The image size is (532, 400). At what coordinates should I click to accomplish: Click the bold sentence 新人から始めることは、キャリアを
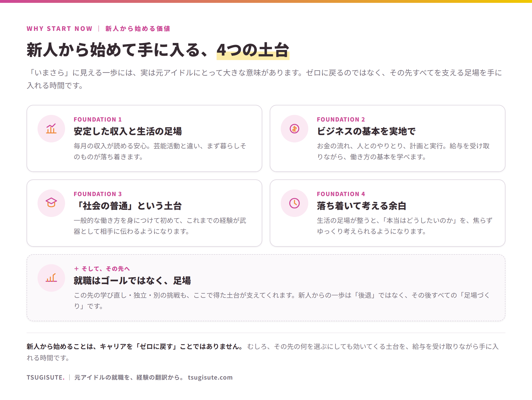pos(135,347)
